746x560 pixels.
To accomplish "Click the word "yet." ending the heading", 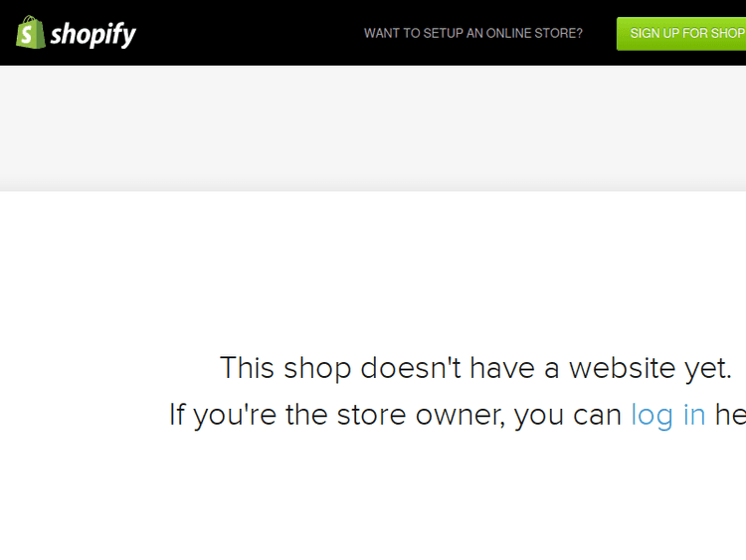I will tap(708, 369).
